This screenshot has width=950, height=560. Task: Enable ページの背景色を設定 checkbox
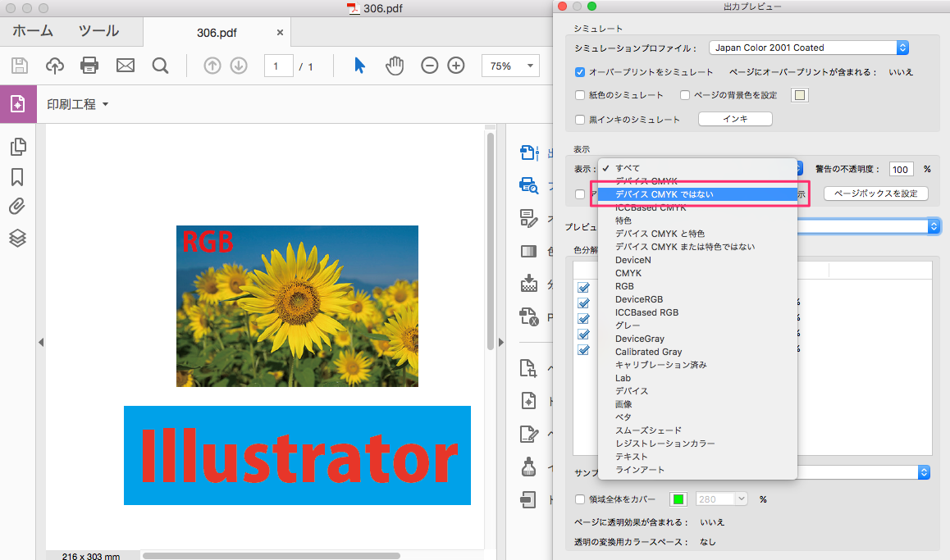click(685, 95)
